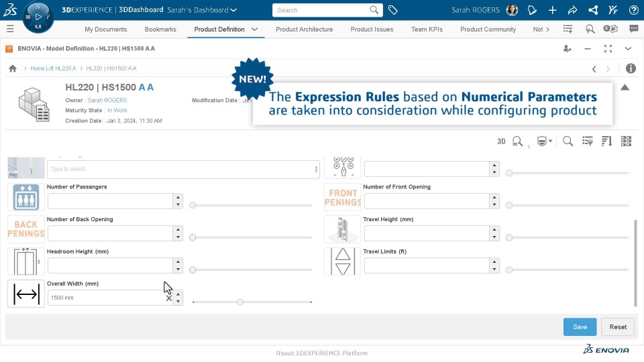Click the Number of Back Opening field

[x=111, y=233]
